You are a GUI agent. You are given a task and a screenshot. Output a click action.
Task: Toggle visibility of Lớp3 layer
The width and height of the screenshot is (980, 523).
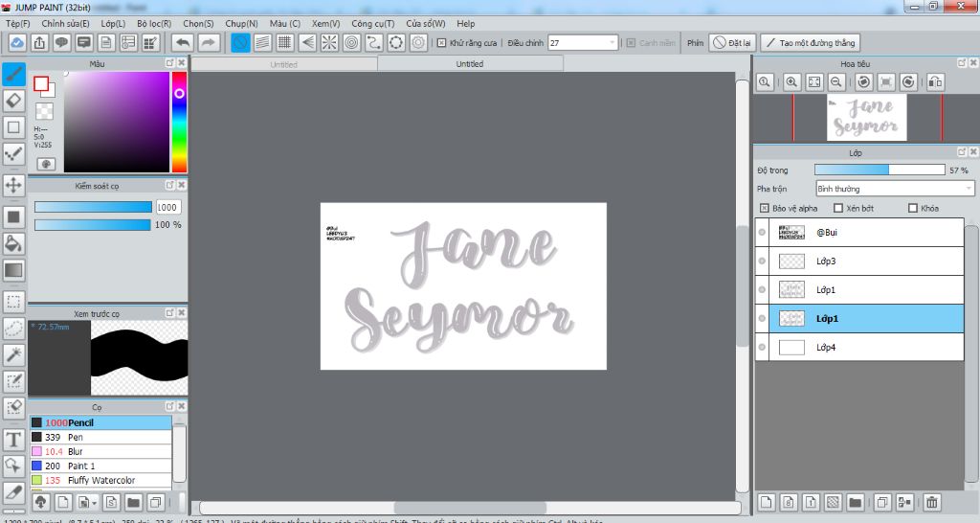pyautogui.click(x=762, y=261)
